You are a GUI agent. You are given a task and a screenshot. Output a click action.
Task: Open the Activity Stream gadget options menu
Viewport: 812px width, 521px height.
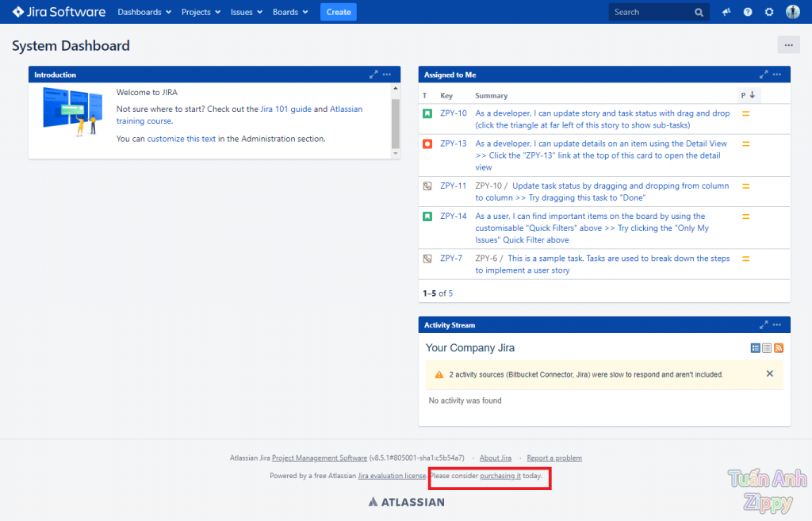(777, 325)
